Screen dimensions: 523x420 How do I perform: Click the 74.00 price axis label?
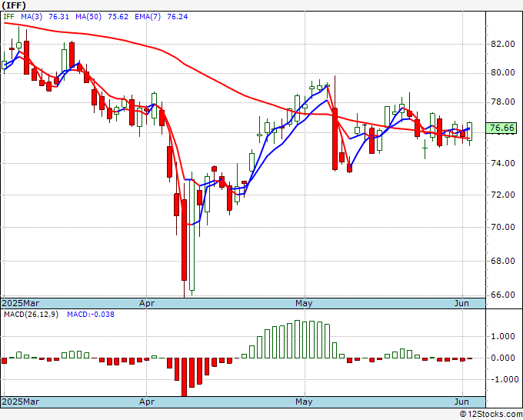[503, 163]
